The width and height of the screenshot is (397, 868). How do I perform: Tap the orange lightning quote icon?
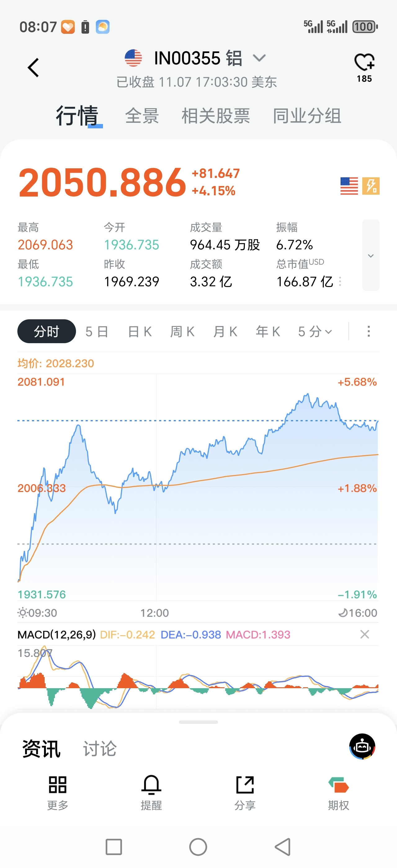371,186
